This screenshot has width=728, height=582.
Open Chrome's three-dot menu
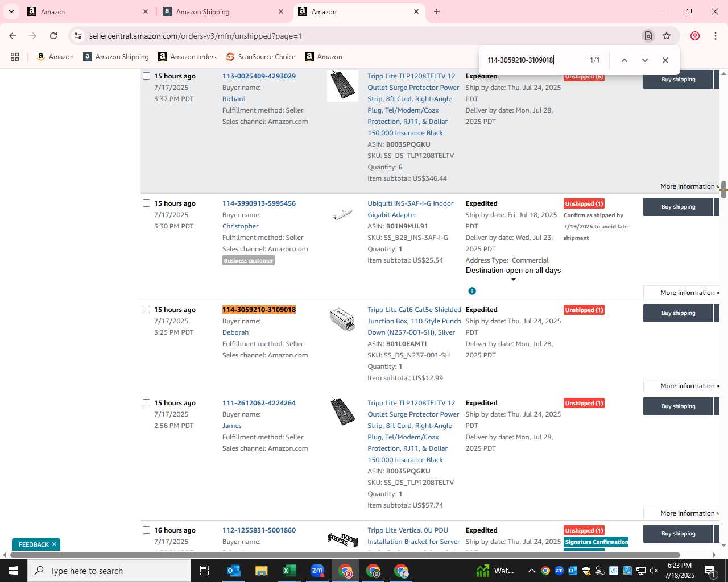tap(715, 36)
